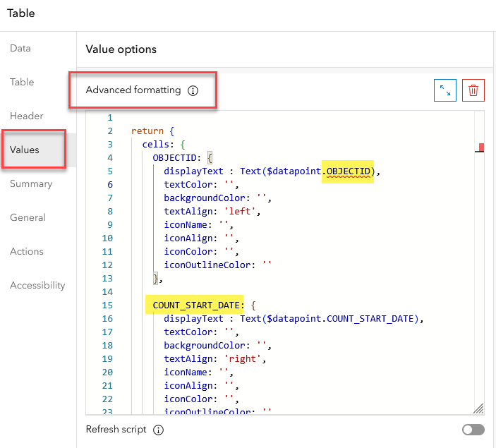Select the Header tab
The width and height of the screenshot is (496, 448).
click(27, 116)
